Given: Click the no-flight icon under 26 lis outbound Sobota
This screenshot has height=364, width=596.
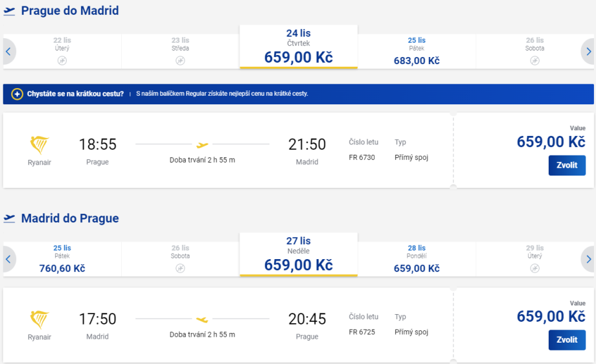Looking at the screenshot, I should point(534,61).
